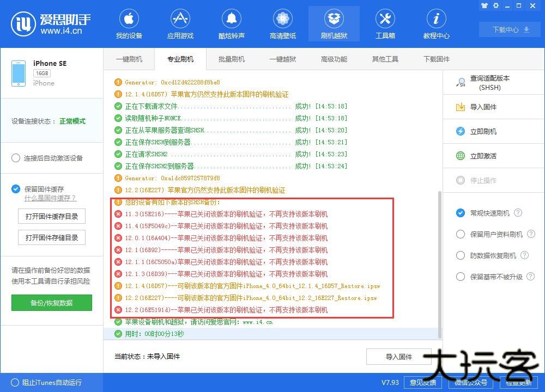Switch to the 下载固件 tab
Image resolution: width=545 pixels, height=392 pixels.
tap(436, 59)
